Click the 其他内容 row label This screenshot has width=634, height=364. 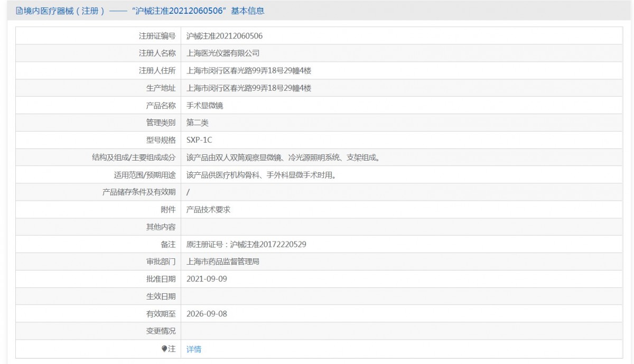pos(161,227)
